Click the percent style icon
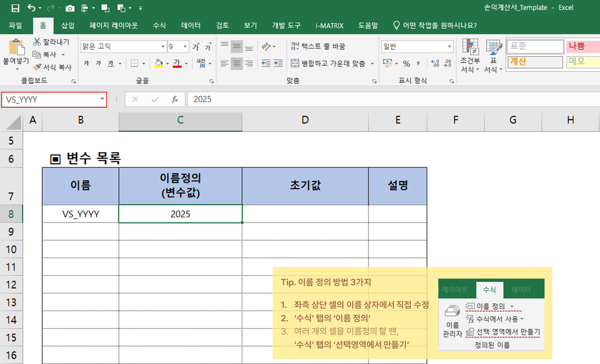This screenshot has width=600, height=364. pos(406,64)
